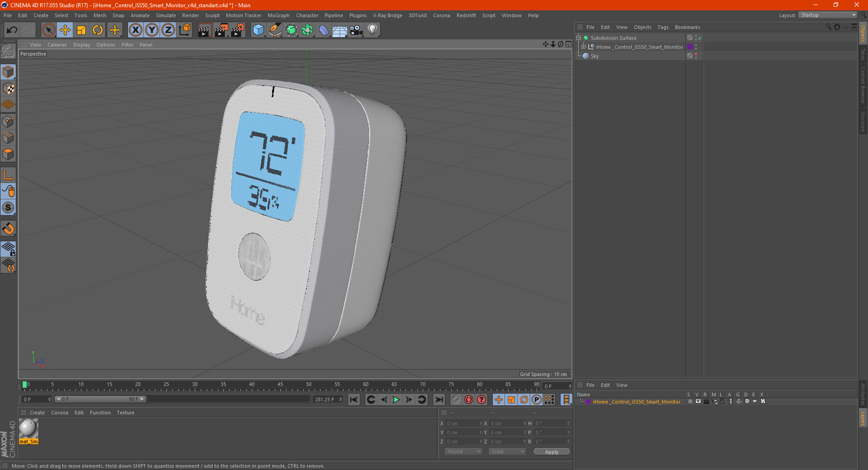Open the File menu

click(x=8, y=15)
